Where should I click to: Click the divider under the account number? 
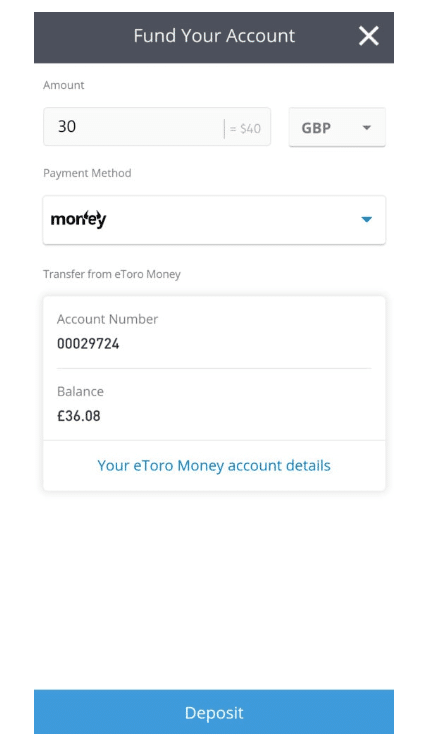[214, 368]
